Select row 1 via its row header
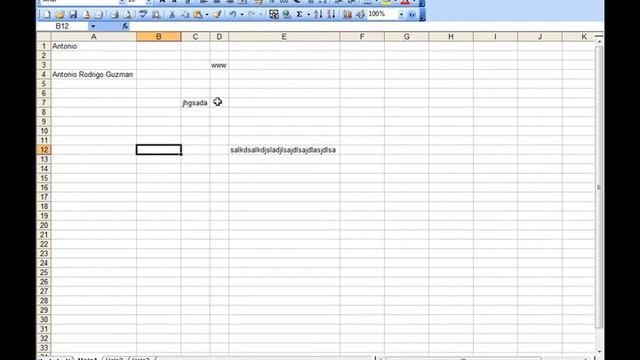 click(x=44, y=46)
